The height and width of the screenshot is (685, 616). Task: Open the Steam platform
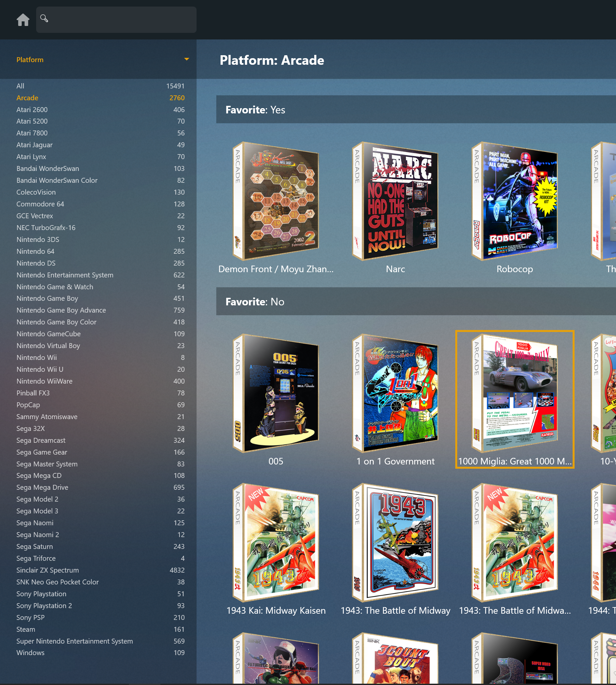tap(101, 630)
